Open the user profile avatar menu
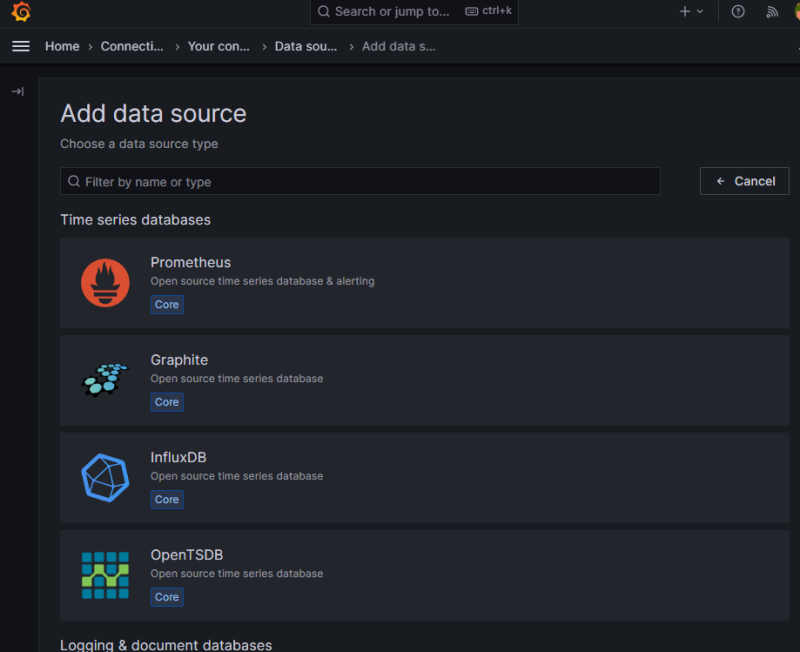This screenshot has height=652, width=800. tap(795, 12)
